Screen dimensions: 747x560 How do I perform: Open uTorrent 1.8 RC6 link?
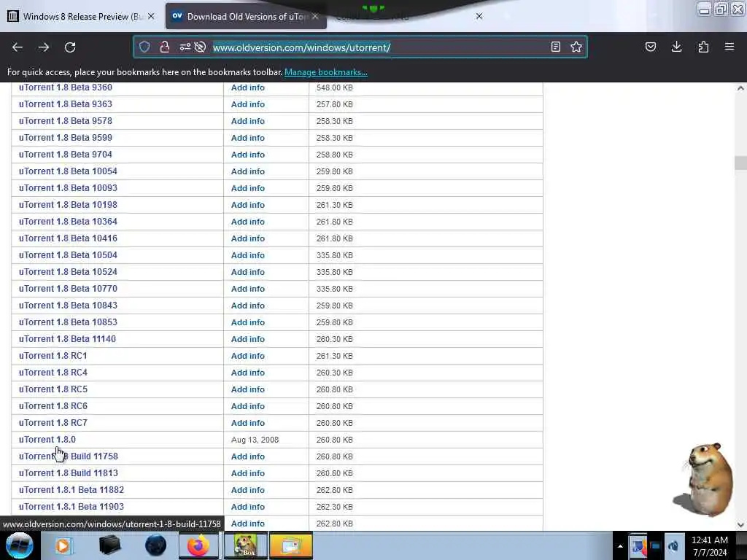(x=53, y=405)
